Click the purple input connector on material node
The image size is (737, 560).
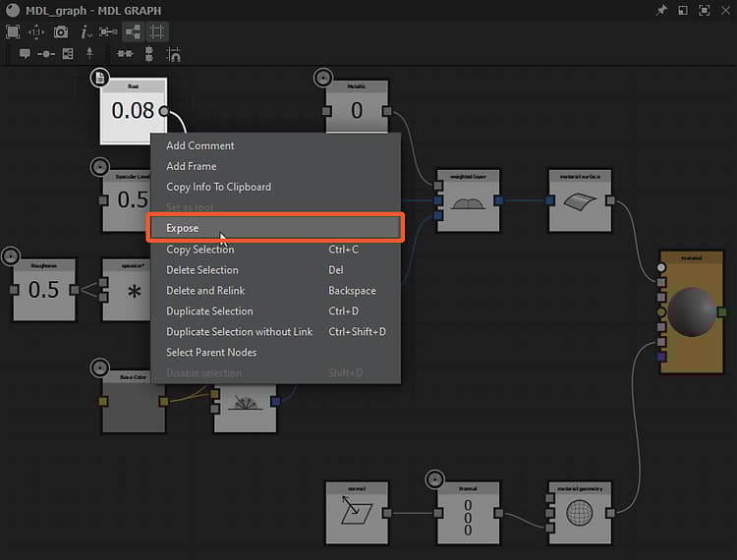661,357
